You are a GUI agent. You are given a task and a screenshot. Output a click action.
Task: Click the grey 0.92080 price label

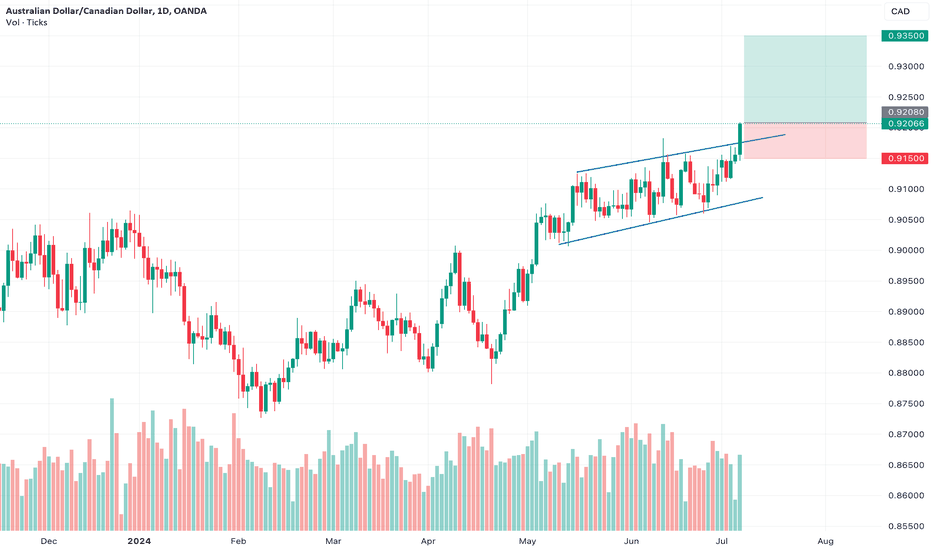click(x=906, y=112)
